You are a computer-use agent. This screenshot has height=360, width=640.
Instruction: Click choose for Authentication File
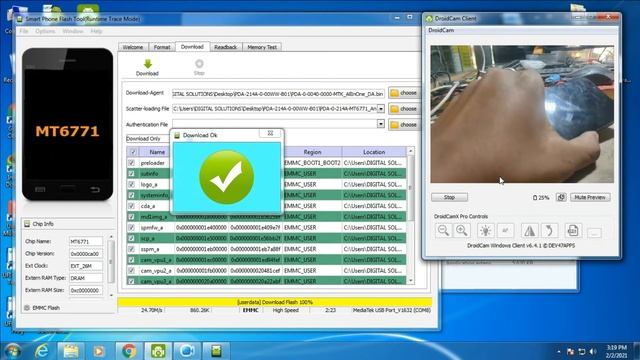pyautogui.click(x=404, y=124)
